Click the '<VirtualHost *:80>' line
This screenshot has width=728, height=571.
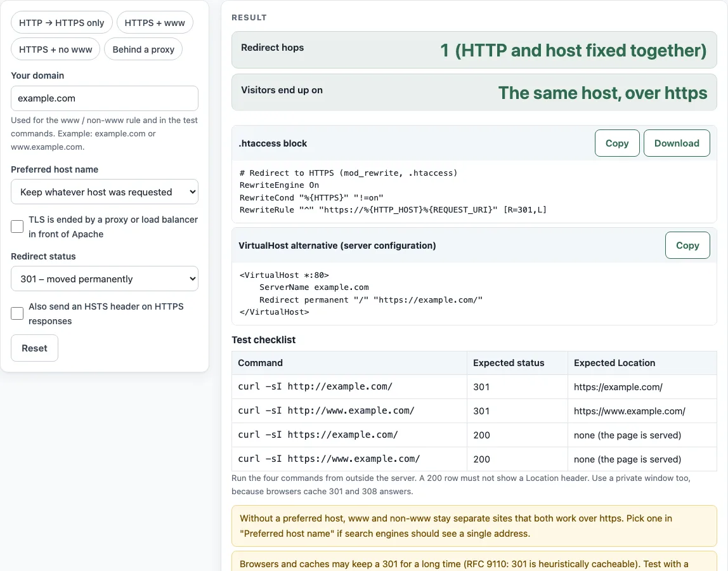click(284, 275)
